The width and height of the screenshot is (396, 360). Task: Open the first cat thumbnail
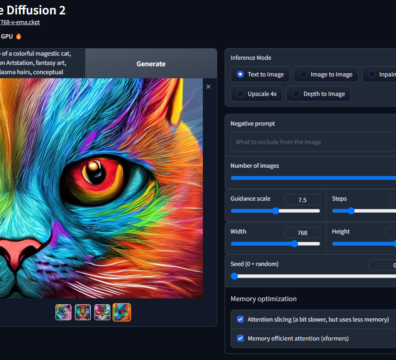click(63, 312)
